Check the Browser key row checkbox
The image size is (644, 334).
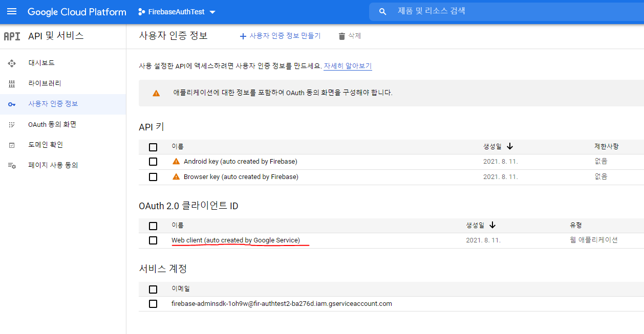[153, 177]
